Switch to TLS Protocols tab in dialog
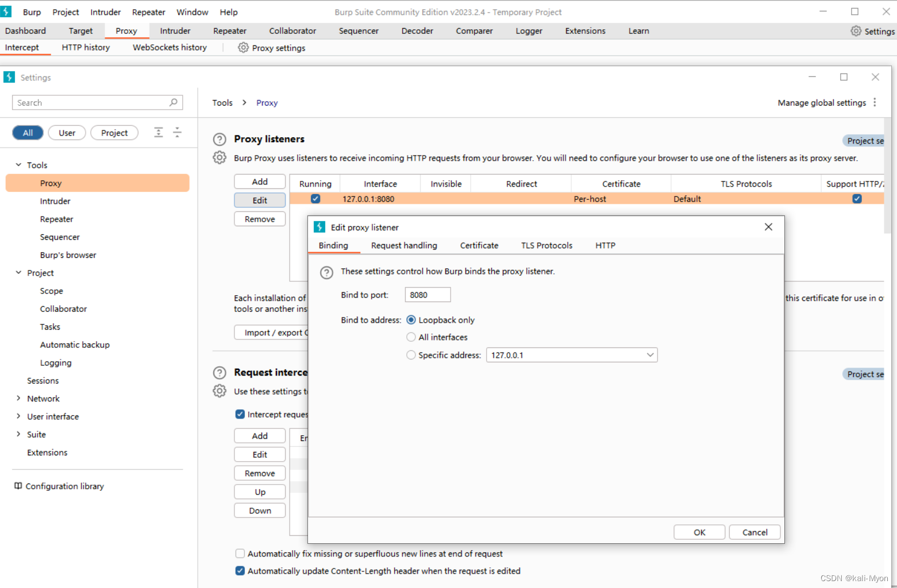897x588 pixels. coord(546,245)
